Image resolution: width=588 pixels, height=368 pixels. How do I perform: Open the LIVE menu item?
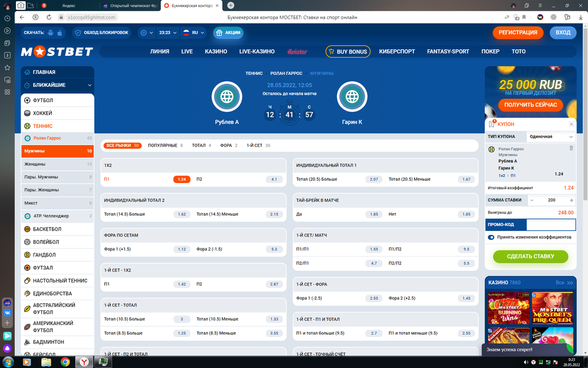pyautogui.click(x=187, y=51)
